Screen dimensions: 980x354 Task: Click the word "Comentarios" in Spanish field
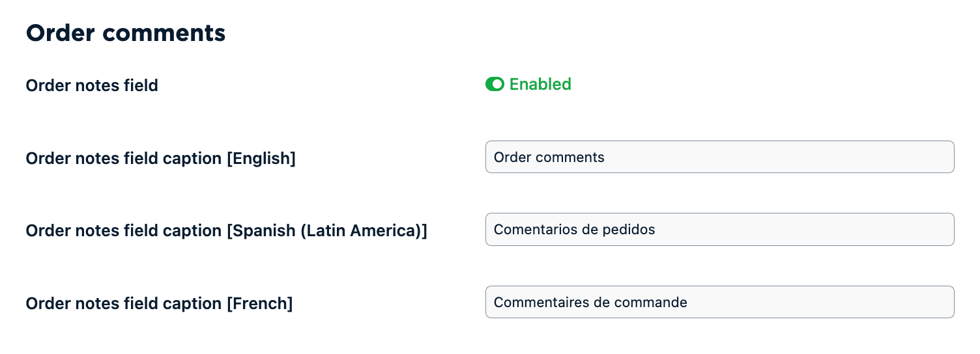point(531,229)
